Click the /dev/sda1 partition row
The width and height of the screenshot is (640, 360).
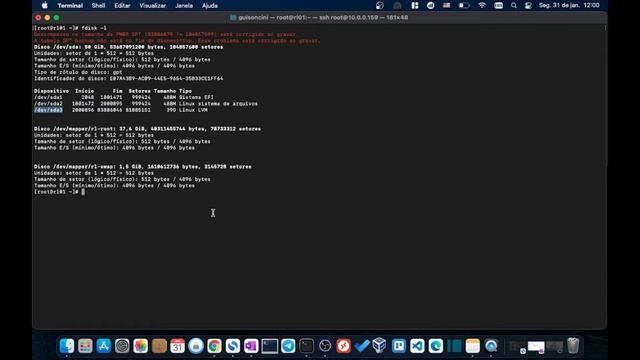click(124, 97)
